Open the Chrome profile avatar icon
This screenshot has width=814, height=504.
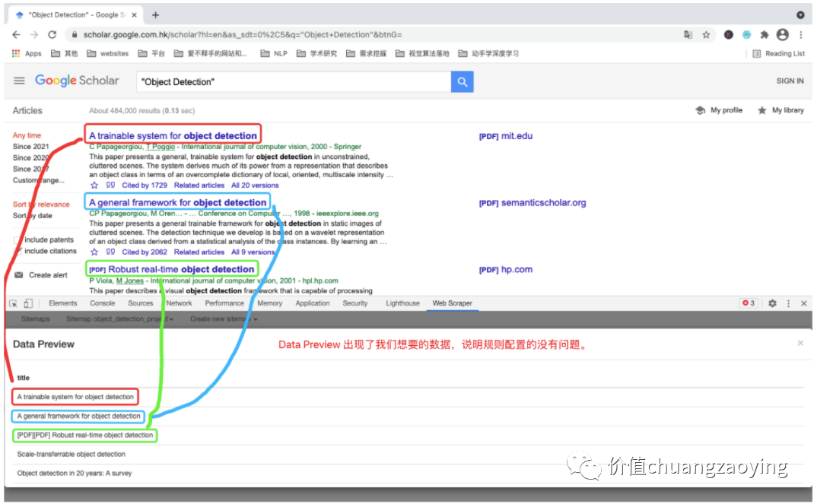click(x=782, y=35)
